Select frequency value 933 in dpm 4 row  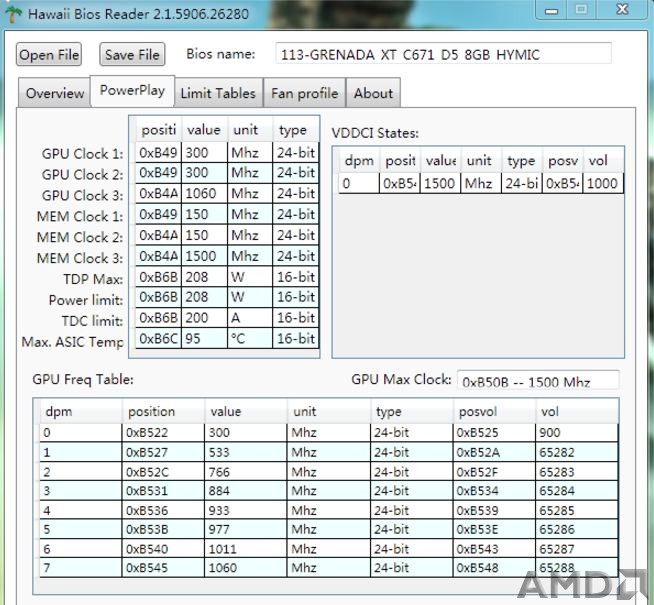(x=246, y=510)
